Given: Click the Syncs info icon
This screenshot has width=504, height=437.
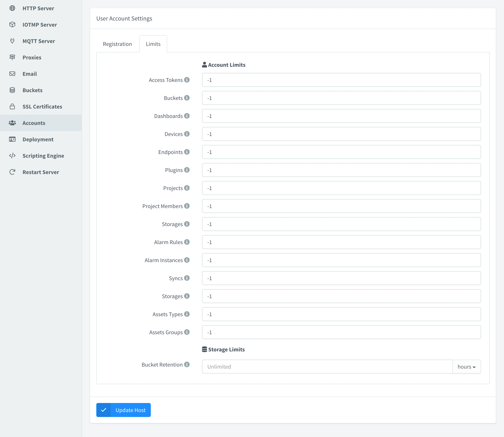Looking at the screenshot, I should tap(187, 278).
